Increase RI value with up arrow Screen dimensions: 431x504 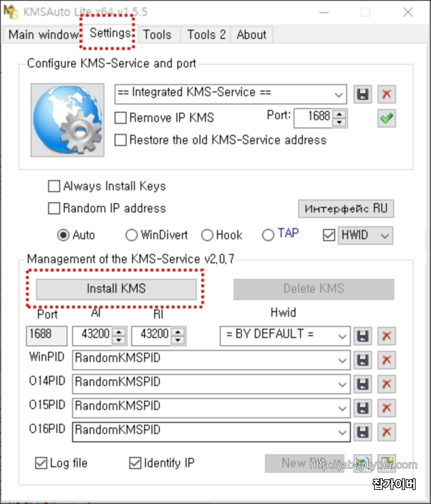pos(178,332)
